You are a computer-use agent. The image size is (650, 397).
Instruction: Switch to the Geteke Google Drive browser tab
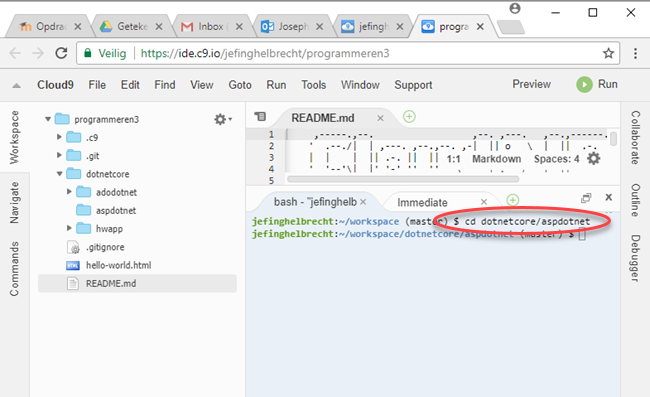pyautogui.click(x=132, y=27)
